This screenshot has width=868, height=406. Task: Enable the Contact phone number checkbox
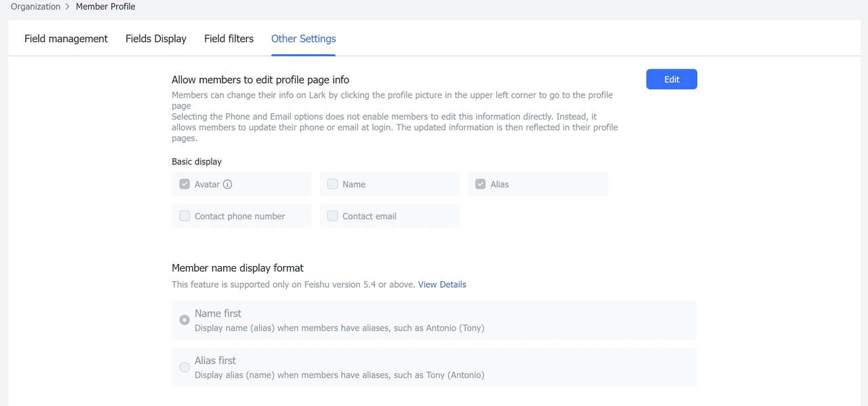tap(184, 216)
